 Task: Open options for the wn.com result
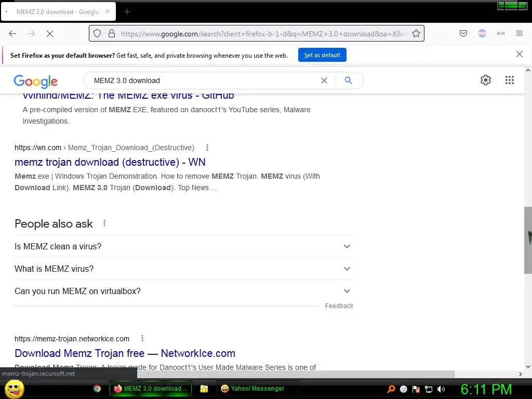click(207, 148)
